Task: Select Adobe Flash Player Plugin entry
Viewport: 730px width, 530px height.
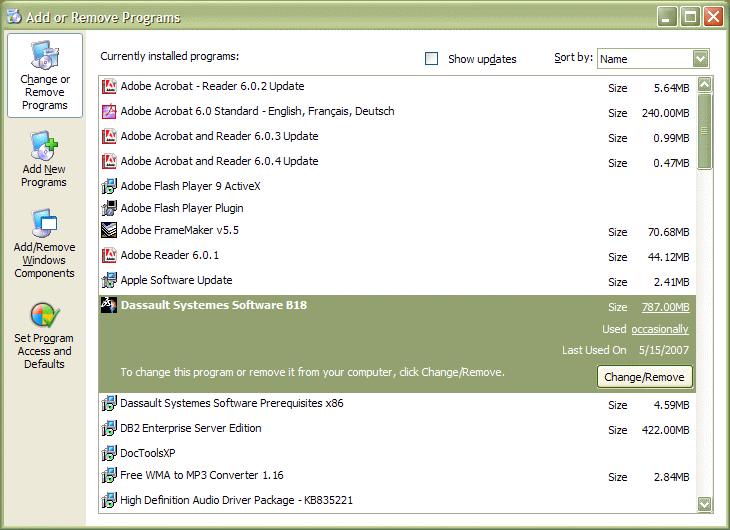Action: [x=397, y=208]
